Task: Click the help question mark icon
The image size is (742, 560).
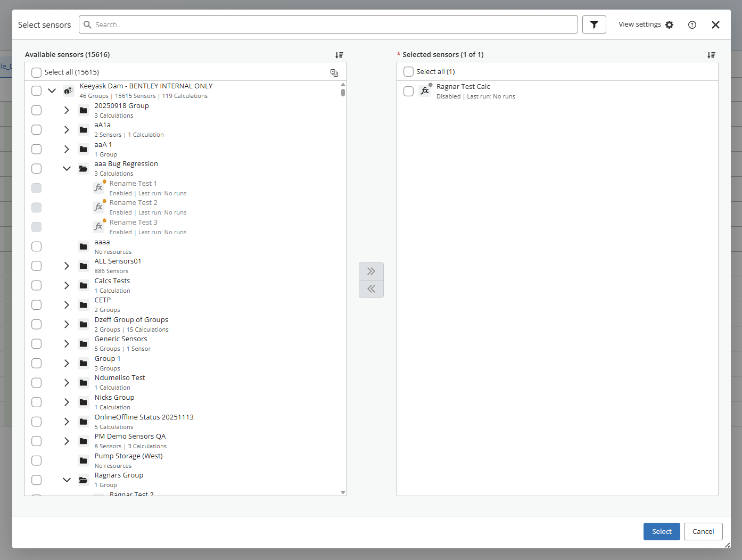Action: coord(692,24)
